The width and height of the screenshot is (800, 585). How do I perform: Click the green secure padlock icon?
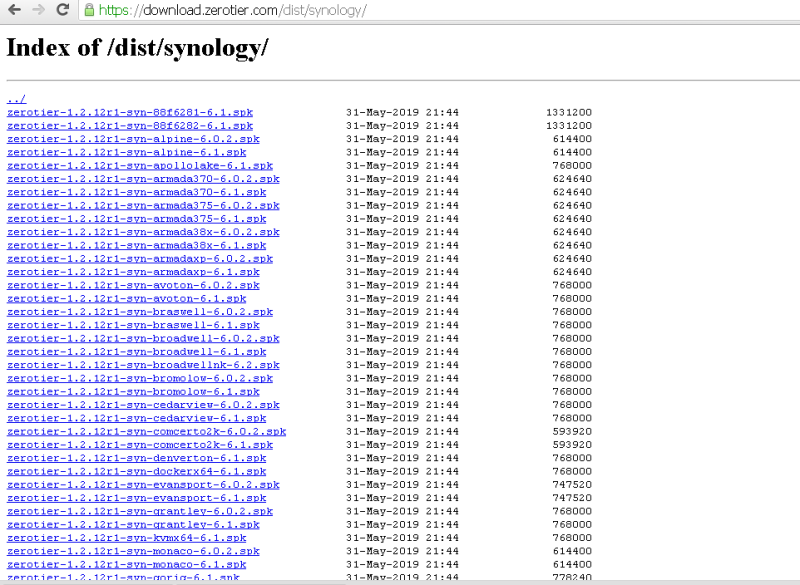click(x=89, y=10)
